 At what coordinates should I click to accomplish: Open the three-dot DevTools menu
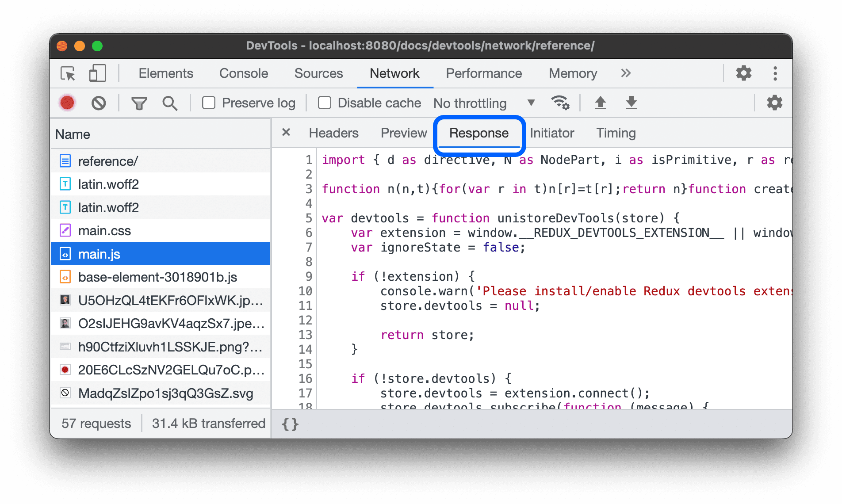tap(775, 73)
